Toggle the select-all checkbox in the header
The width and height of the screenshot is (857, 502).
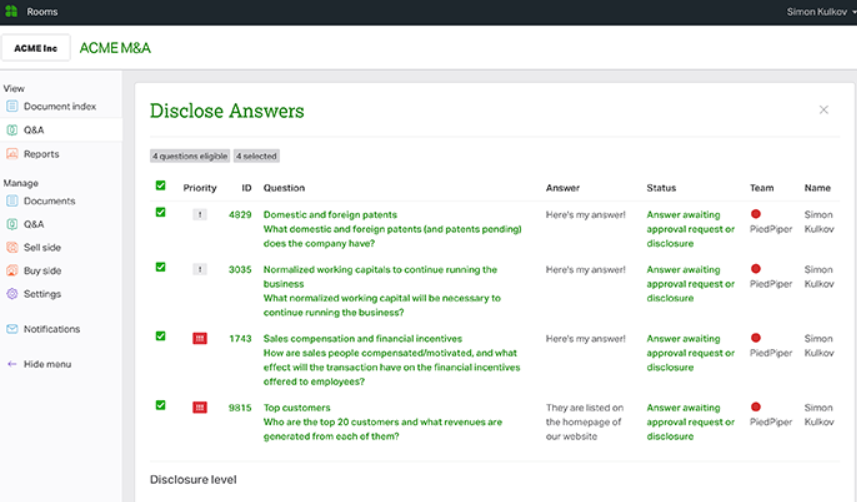click(x=160, y=185)
